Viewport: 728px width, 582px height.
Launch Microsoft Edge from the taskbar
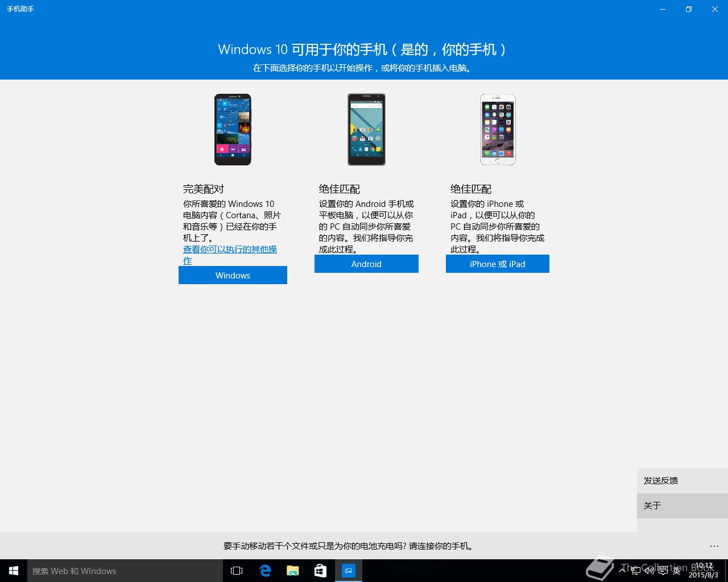point(265,571)
